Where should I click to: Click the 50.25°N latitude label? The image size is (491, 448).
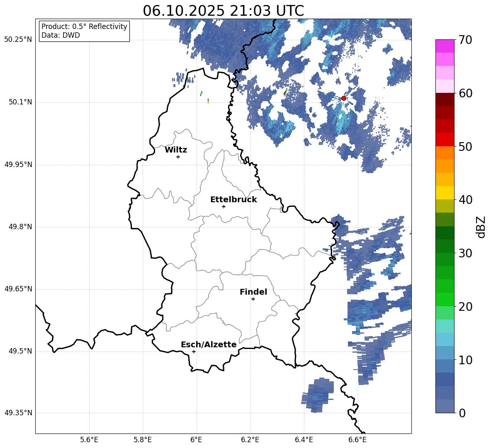point(18,40)
